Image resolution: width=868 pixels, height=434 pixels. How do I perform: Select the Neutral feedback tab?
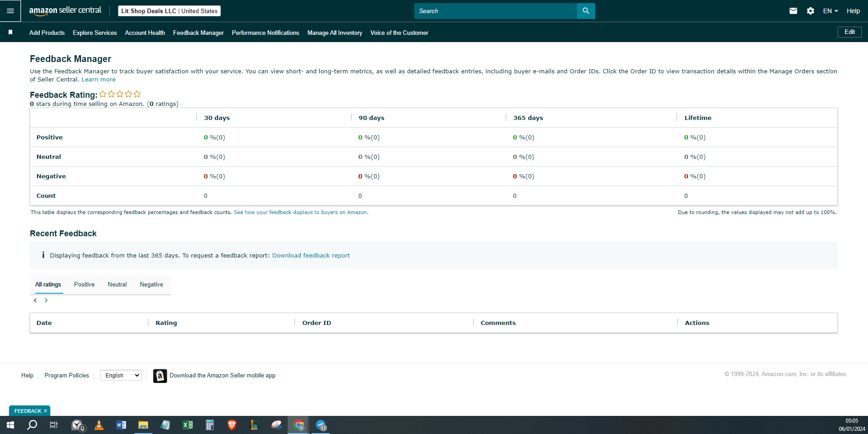tap(117, 285)
